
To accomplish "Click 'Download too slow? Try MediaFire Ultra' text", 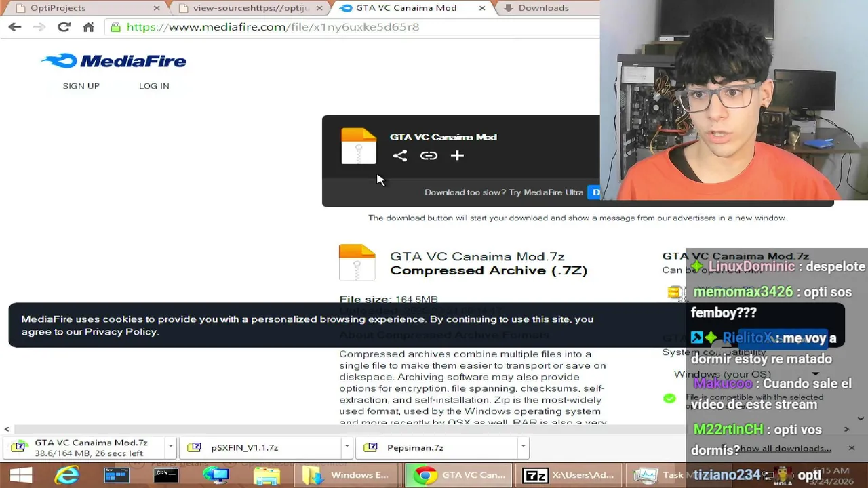I will point(504,192).
